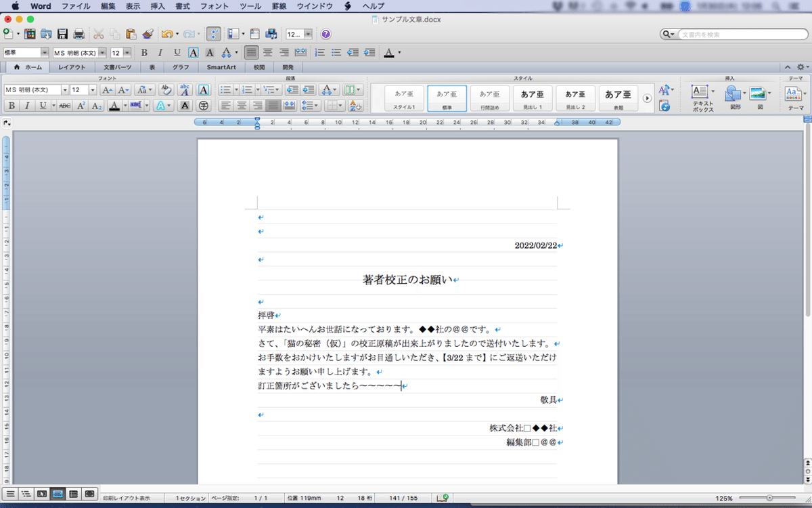
Task: Decrease indent in ribbon paragraph group
Action: (x=293, y=89)
